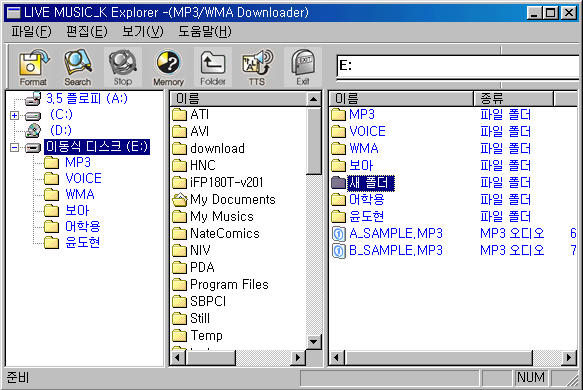Open the 보기(V) menu
The height and width of the screenshot is (390, 583).
[143, 31]
